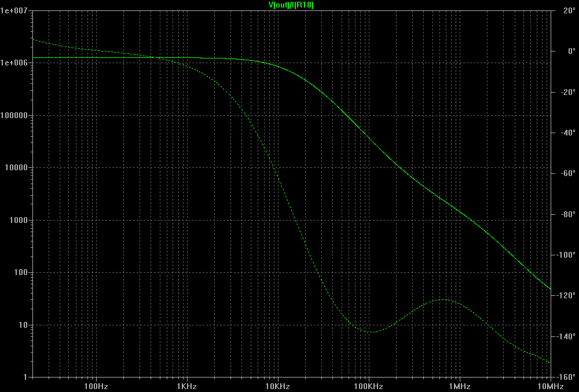The width and height of the screenshot is (579, 392).
Task: Click the 1000 magnitude axis label
Action: point(18,220)
